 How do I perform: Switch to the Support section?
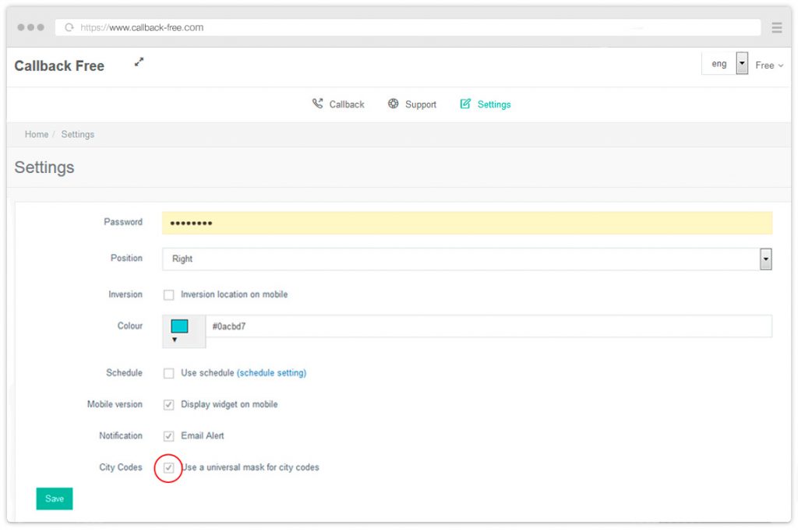[x=419, y=104]
